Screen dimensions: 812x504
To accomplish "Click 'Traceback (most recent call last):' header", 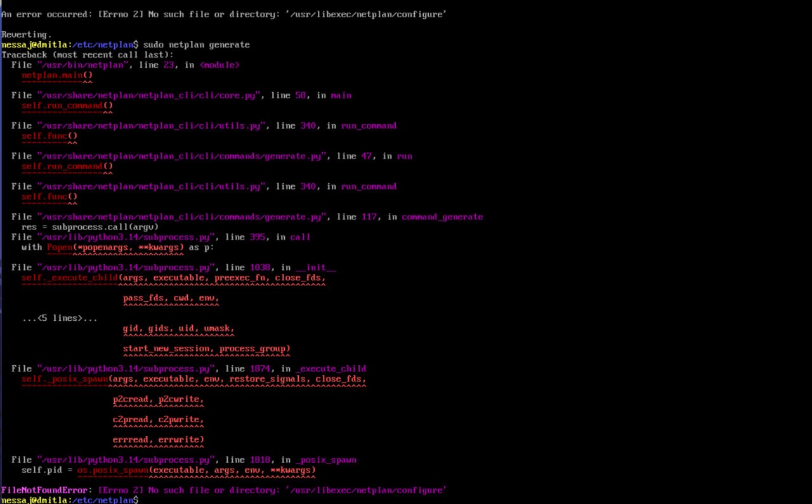I will click(88, 55).
